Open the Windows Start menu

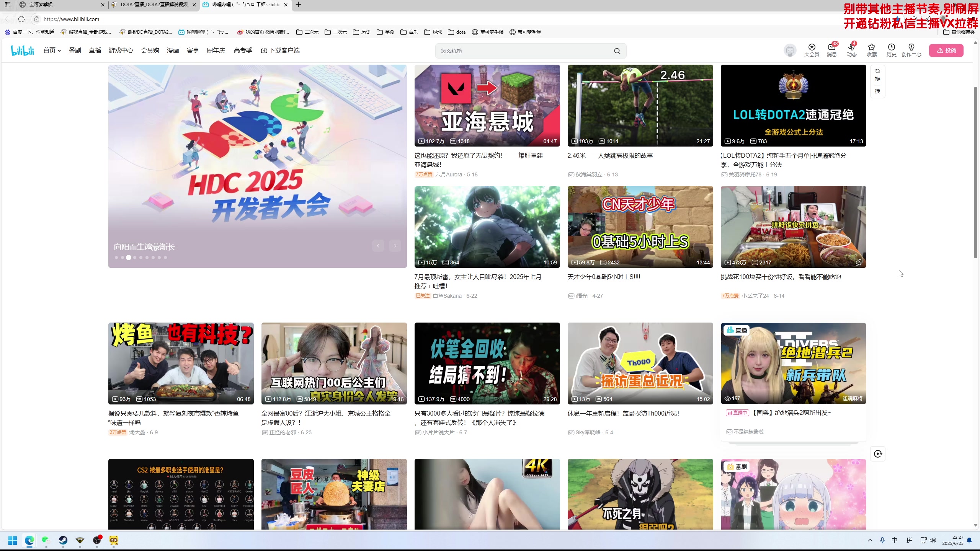[x=13, y=540]
